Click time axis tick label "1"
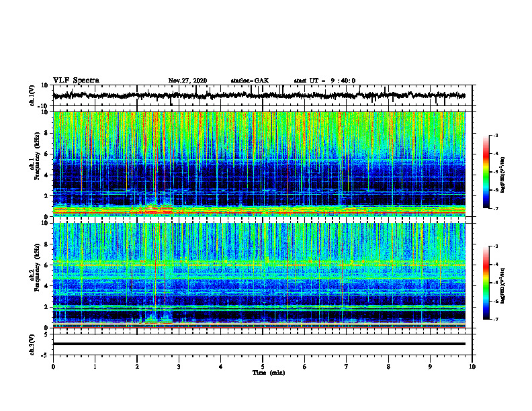 [95, 367]
